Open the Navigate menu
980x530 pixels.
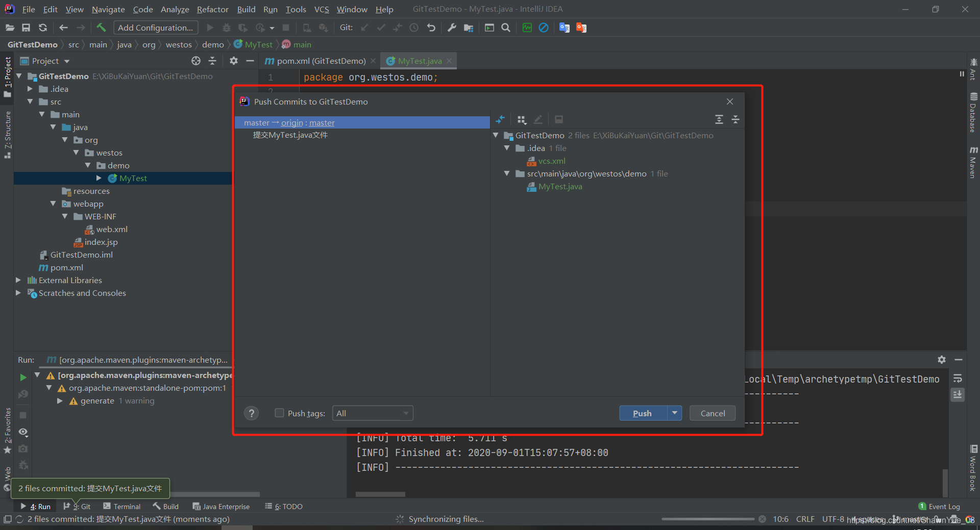click(x=108, y=9)
